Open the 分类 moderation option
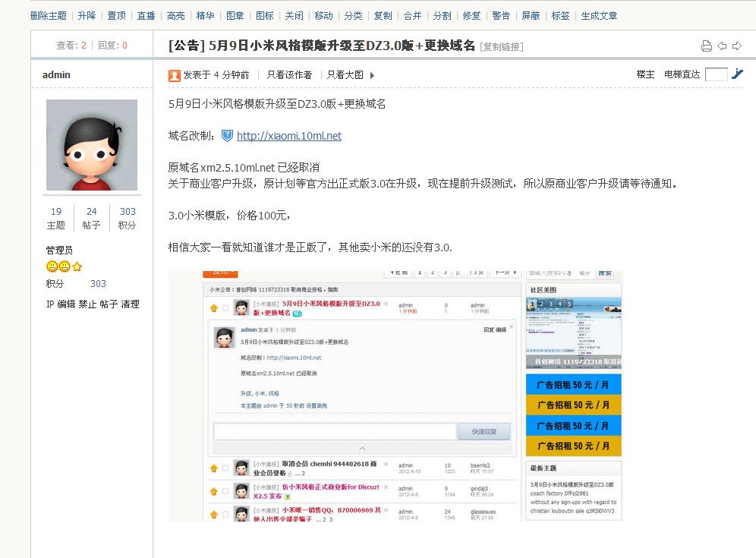 [354, 16]
